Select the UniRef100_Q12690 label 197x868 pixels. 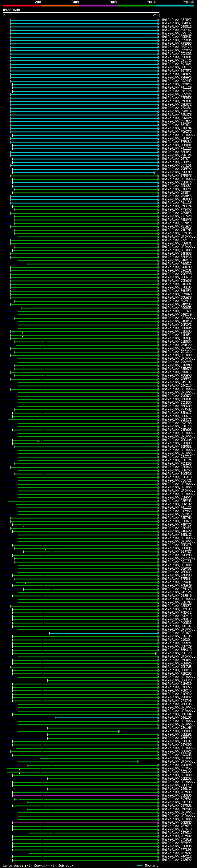tap(176, 860)
